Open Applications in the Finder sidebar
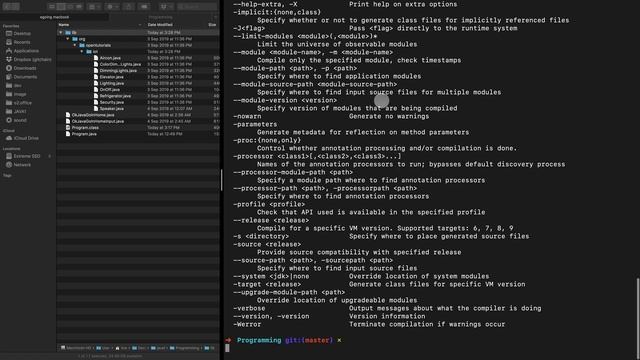640x360 pixels. click(22, 51)
